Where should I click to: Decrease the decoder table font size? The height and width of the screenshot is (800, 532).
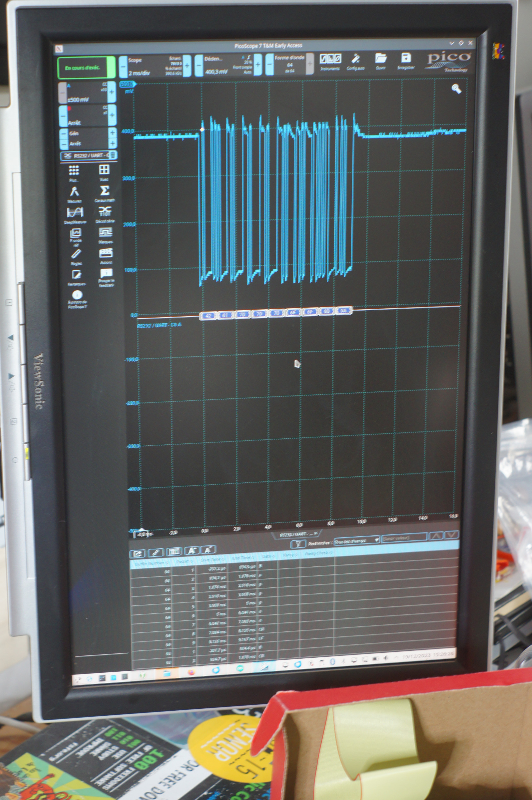tap(208, 549)
